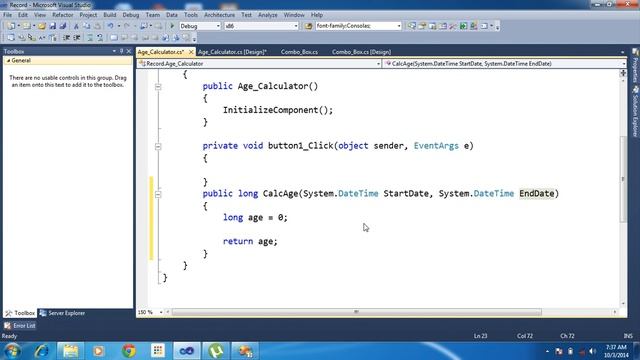This screenshot has height=360, width=640.
Task: Open the Debug configuration dropdown
Action: (x=218, y=26)
